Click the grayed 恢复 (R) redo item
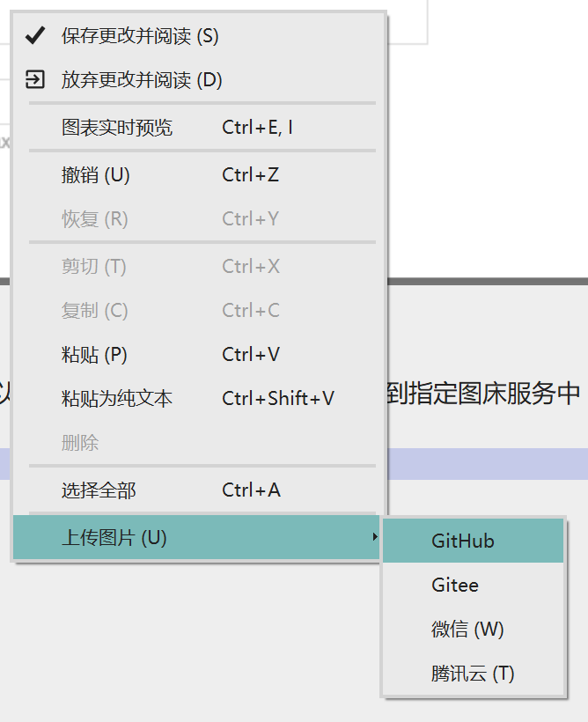 [x=197, y=218]
